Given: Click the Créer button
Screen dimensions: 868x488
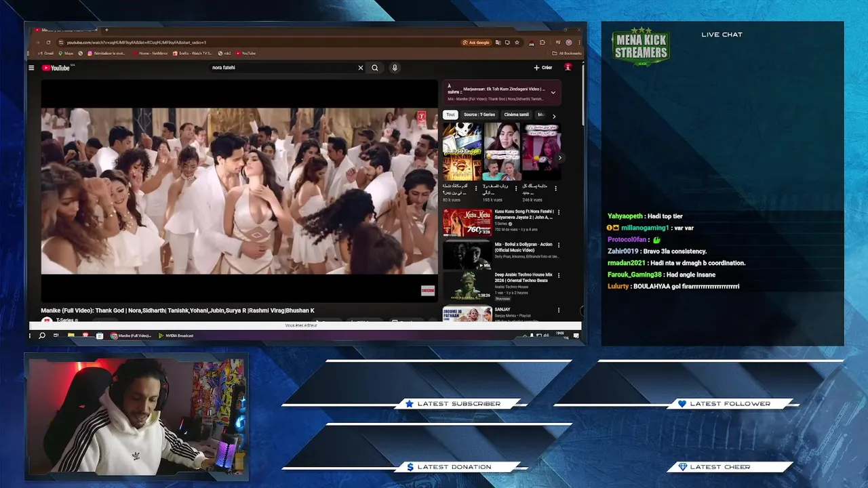Looking at the screenshot, I should pos(543,68).
